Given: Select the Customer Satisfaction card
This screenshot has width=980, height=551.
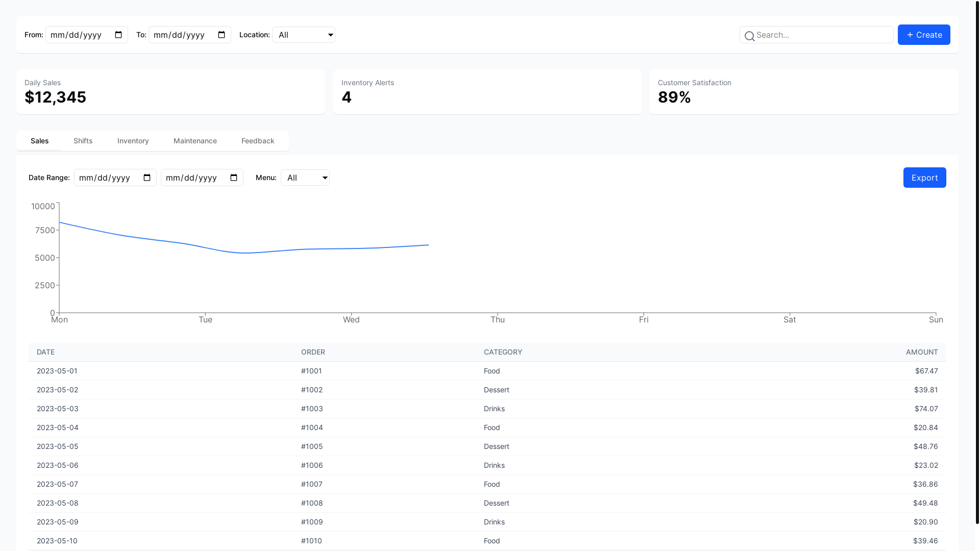Looking at the screenshot, I should 804,92.
